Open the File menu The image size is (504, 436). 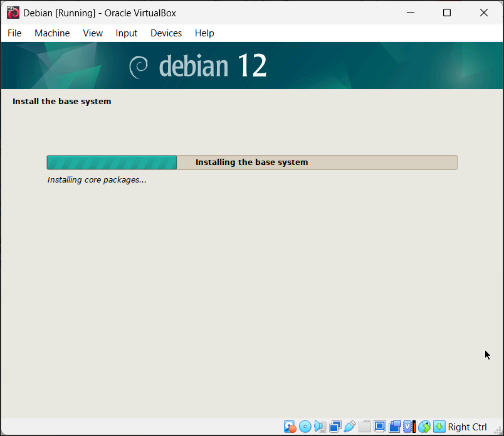(x=14, y=33)
